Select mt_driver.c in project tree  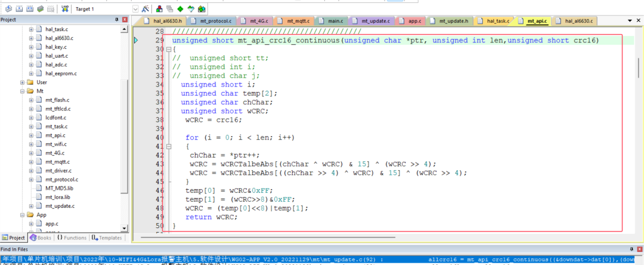pyautogui.click(x=58, y=171)
